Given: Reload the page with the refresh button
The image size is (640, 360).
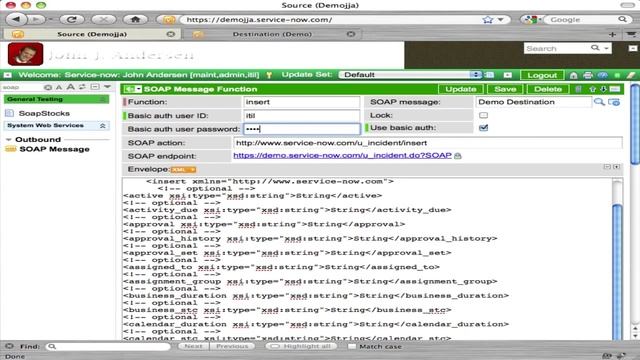Looking at the screenshot, I should pyautogui.click(x=72, y=19).
